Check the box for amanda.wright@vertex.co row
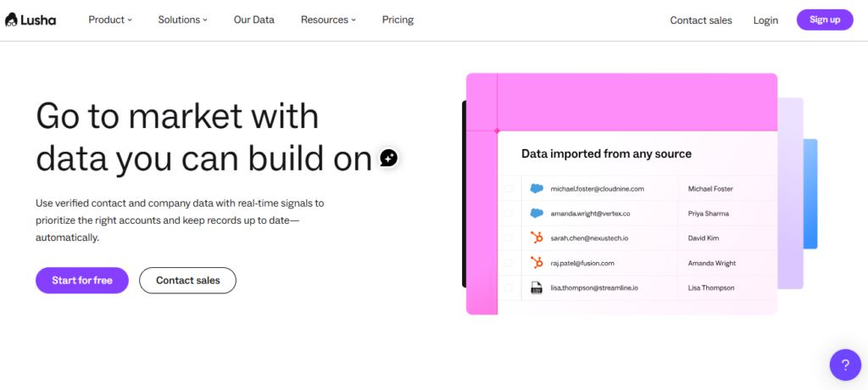The image size is (868, 390). [509, 214]
